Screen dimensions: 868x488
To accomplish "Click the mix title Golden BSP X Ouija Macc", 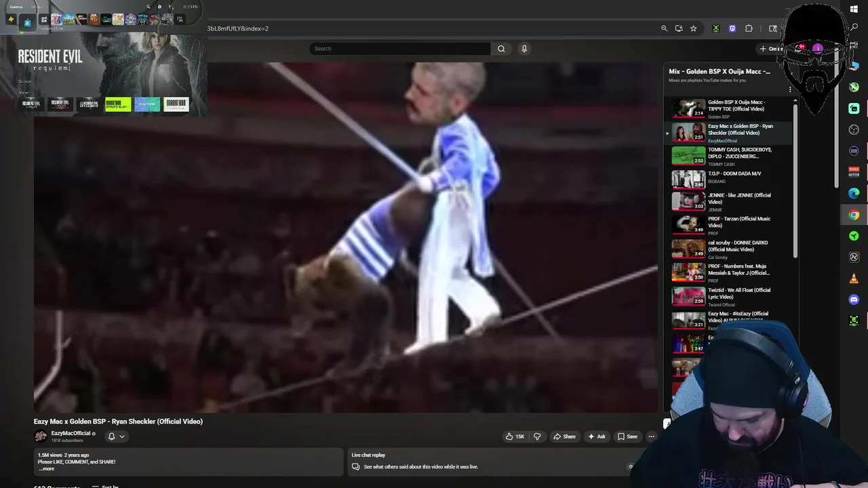I will point(719,71).
